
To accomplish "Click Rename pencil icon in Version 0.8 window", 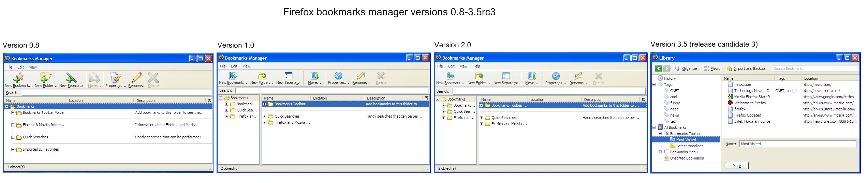I will (x=137, y=78).
